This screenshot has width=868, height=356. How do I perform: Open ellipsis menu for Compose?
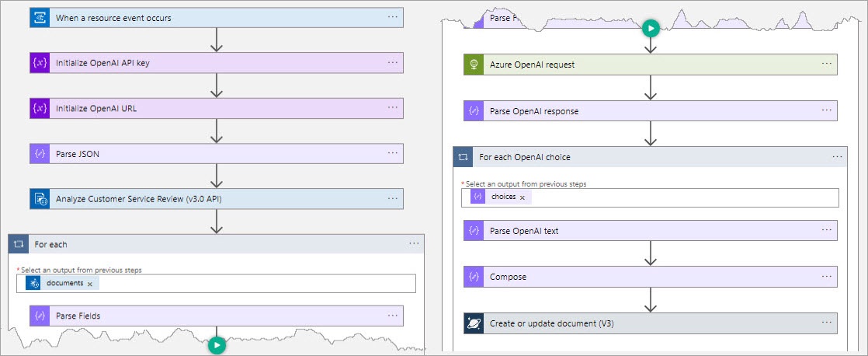click(x=827, y=276)
